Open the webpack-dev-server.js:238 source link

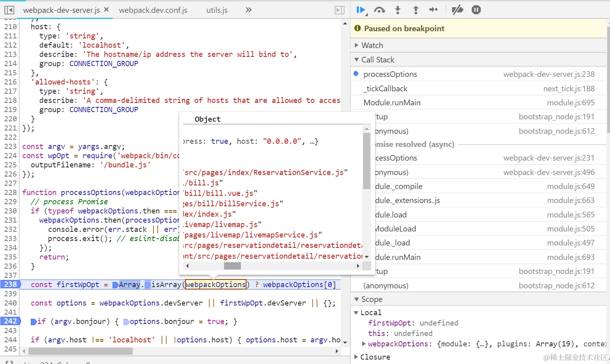point(549,74)
